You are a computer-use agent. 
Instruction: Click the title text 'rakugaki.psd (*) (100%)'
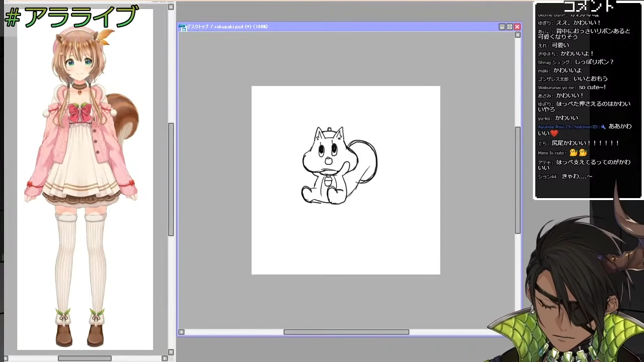(x=241, y=27)
